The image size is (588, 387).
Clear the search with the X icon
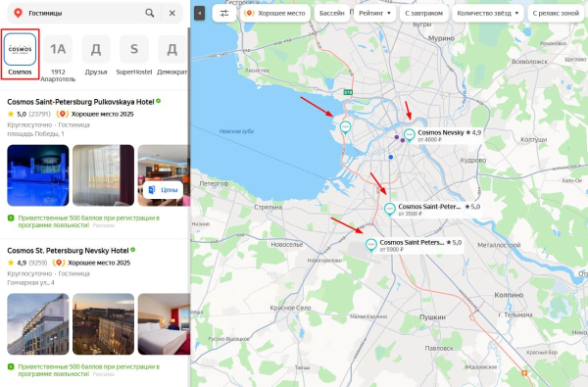click(172, 13)
